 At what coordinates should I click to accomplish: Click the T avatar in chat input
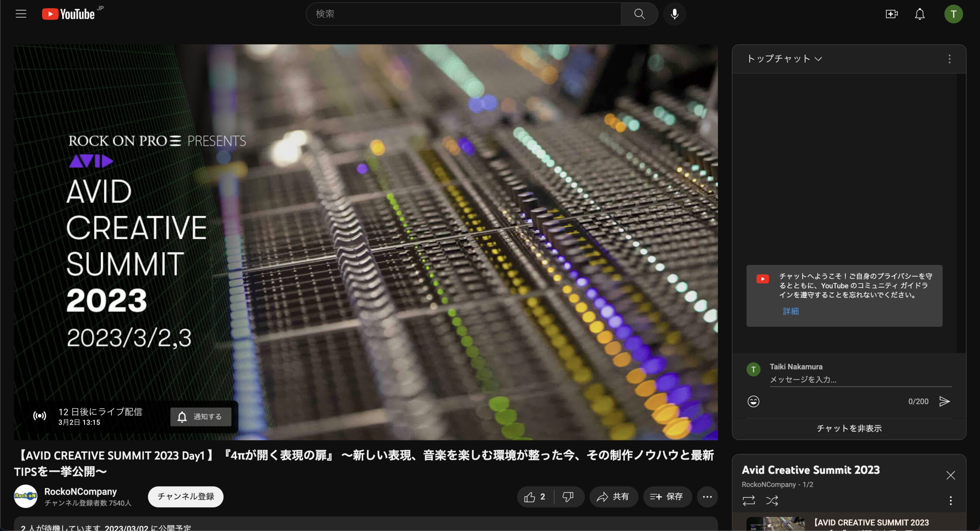[x=753, y=369]
